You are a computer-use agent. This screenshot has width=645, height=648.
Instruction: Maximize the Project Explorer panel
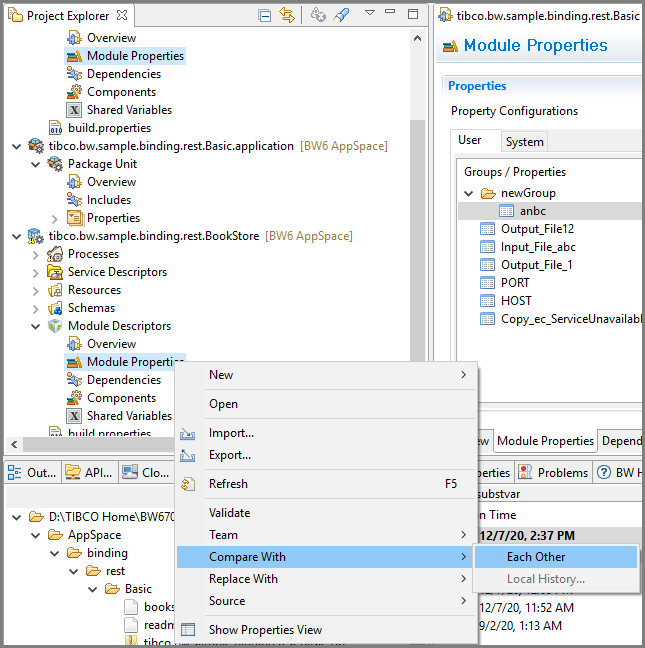(x=413, y=14)
